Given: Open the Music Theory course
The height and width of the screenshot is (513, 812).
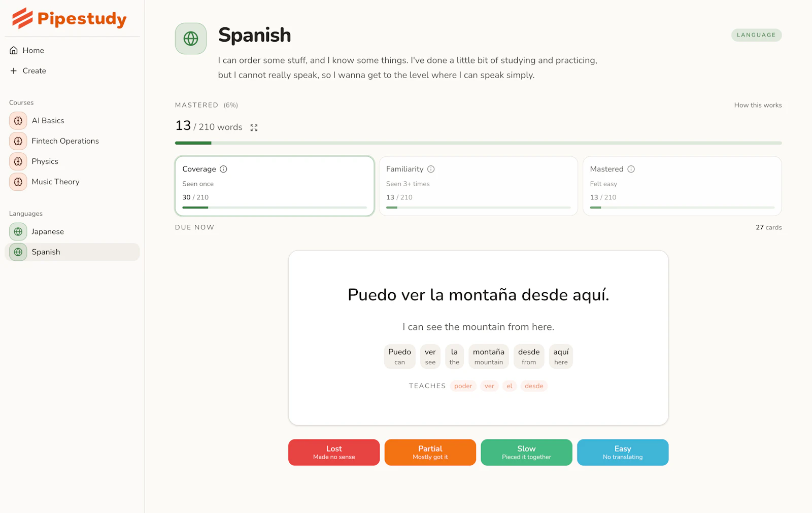Looking at the screenshot, I should (x=72, y=182).
